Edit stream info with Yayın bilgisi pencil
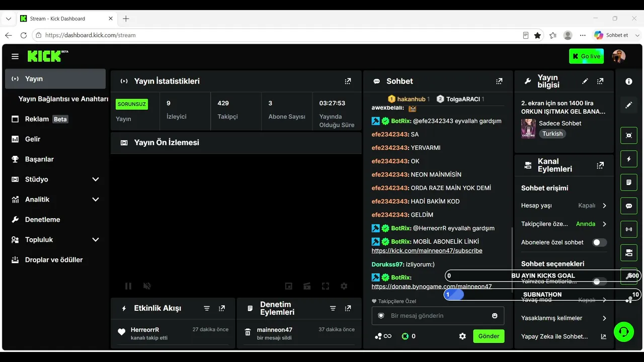Screen dimensions: 644x362 click(x=585, y=81)
